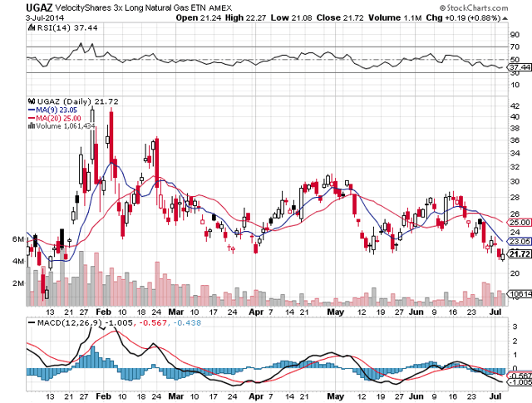The image size is (532, 403).
Task: Click the Feb label under MACD panel
Action: click(x=103, y=396)
